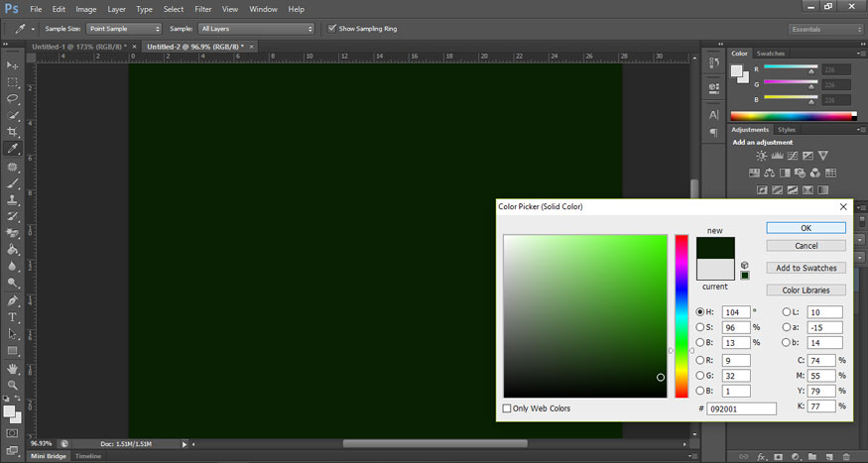Uncheck Show Sampling Ring
The height and width of the screenshot is (463, 868).
[x=332, y=29]
